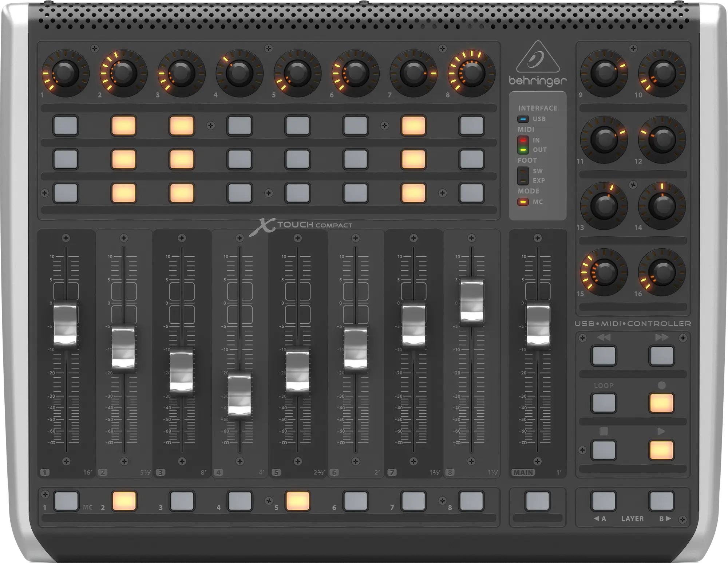
Task: Toggle the LOOP button
Action: point(604,403)
